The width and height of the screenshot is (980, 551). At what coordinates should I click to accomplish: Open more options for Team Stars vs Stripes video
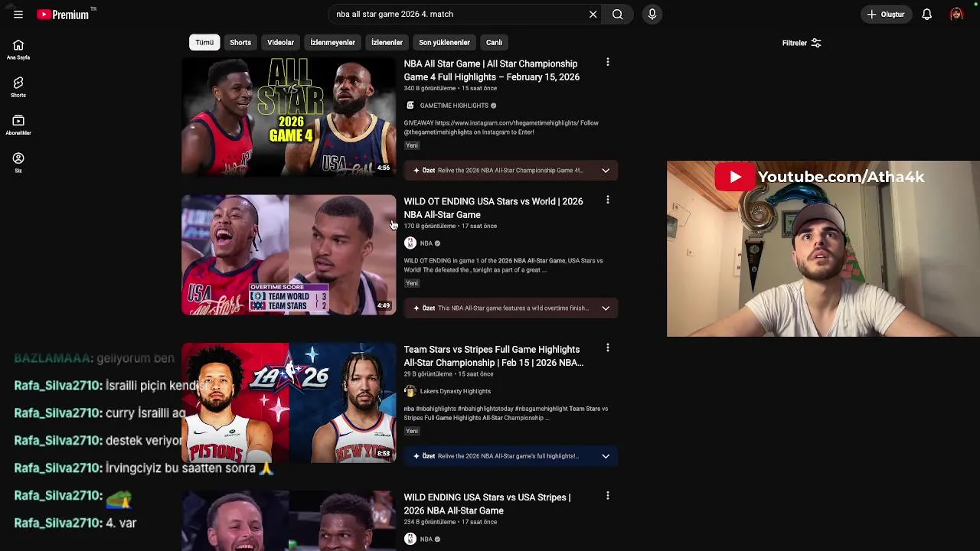(608, 348)
